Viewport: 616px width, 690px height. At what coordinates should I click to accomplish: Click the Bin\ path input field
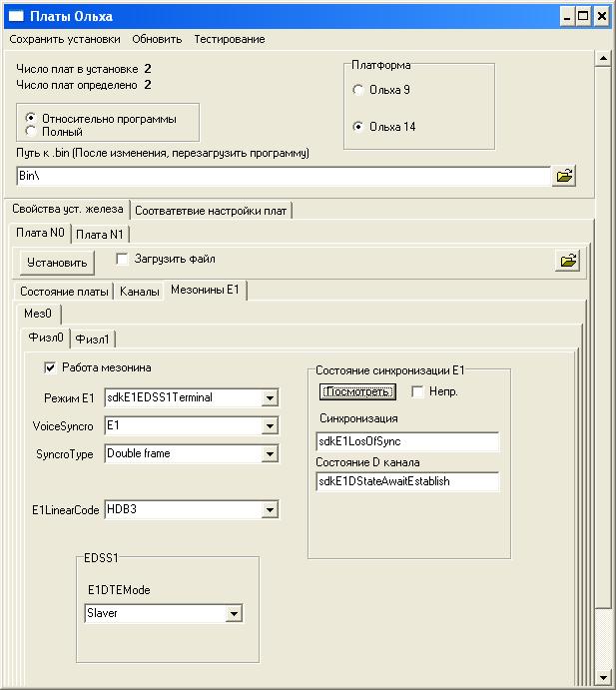coord(284,176)
